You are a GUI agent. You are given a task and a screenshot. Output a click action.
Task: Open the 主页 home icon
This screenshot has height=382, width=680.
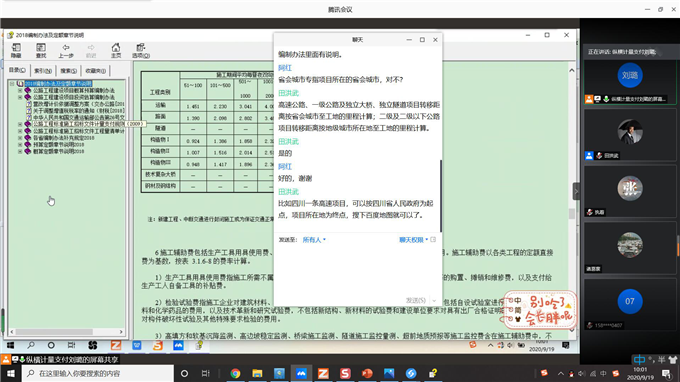(x=116, y=51)
